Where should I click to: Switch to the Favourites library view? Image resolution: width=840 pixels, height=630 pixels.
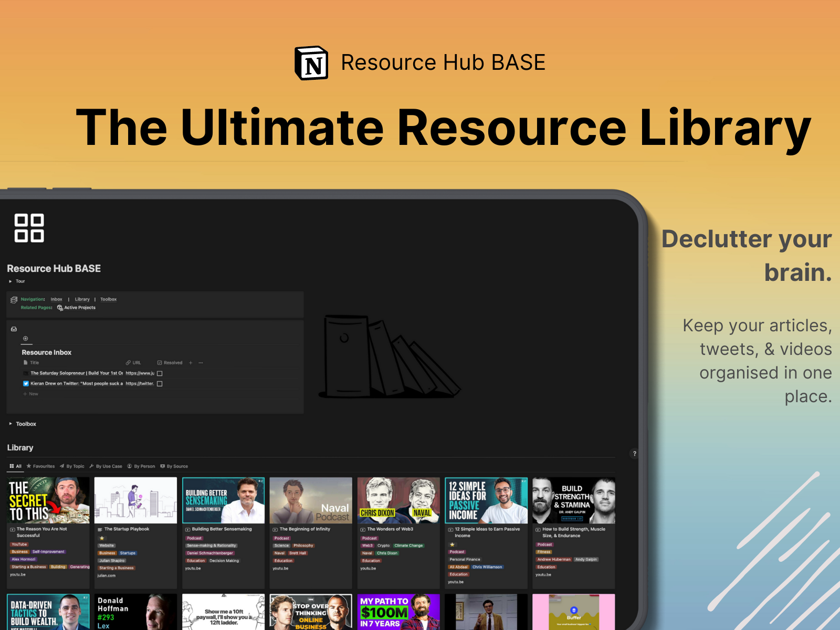point(41,466)
